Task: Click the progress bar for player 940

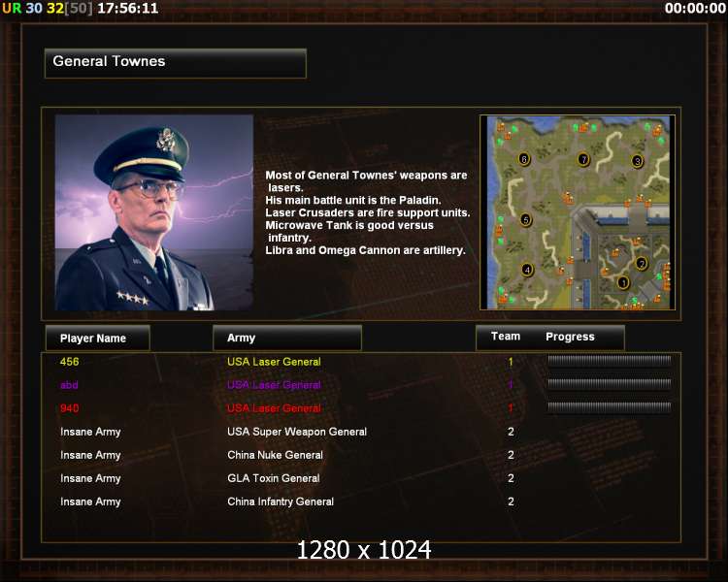Action: click(x=610, y=407)
